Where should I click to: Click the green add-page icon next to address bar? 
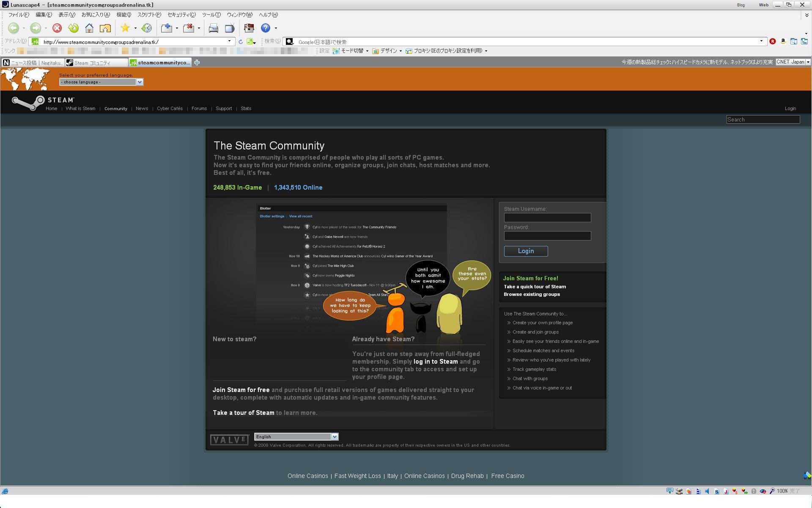pyautogui.click(x=250, y=41)
